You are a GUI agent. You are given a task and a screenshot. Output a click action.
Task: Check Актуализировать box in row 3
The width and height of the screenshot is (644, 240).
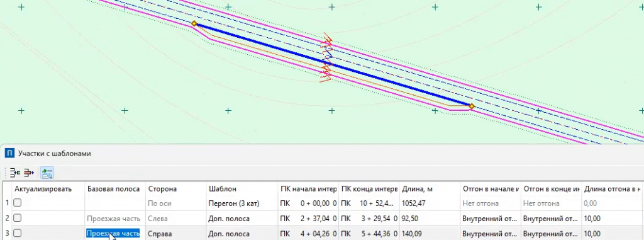[17, 234]
